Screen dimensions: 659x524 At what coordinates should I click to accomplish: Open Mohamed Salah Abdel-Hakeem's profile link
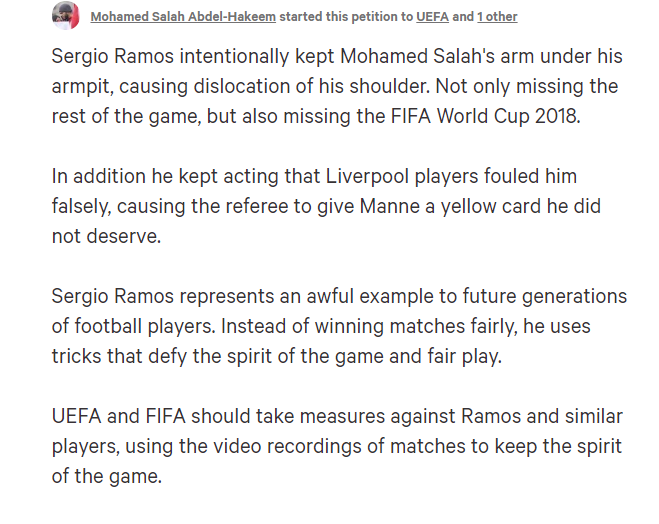pos(183,16)
